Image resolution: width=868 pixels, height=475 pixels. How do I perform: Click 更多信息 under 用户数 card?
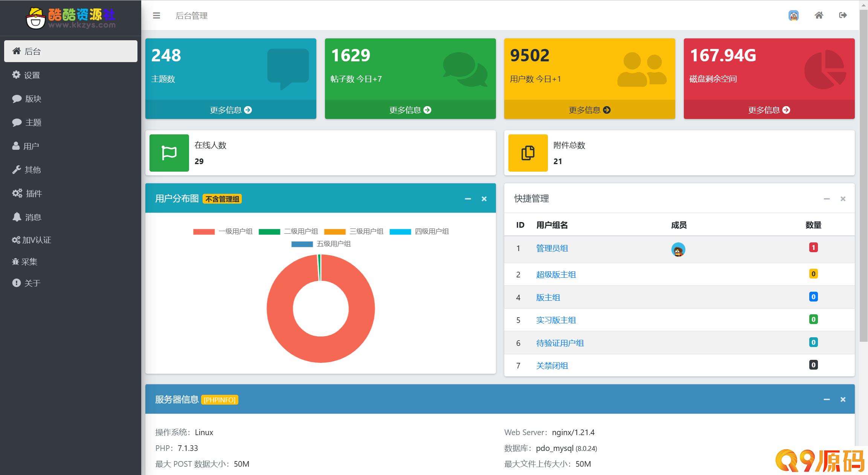tap(590, 110)
